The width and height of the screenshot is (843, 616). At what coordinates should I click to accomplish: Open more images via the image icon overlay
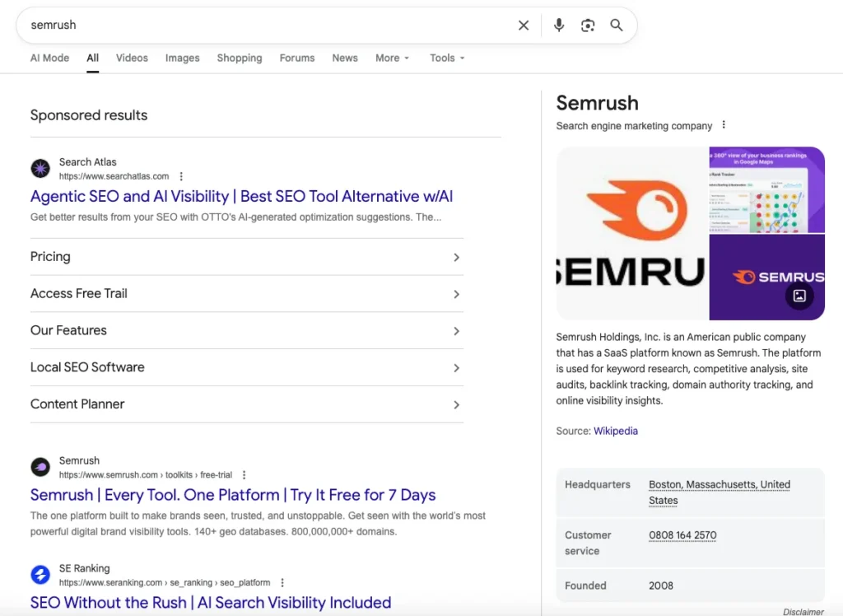(x=799, y=296)
